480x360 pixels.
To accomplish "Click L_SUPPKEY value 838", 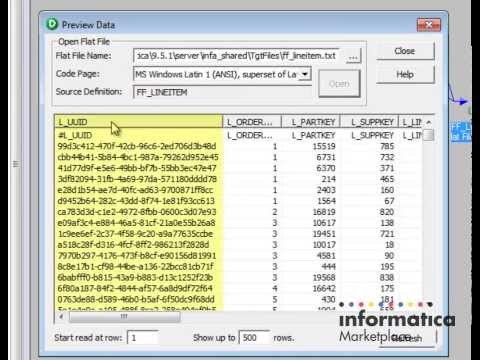I will click(x=387, y=278).
